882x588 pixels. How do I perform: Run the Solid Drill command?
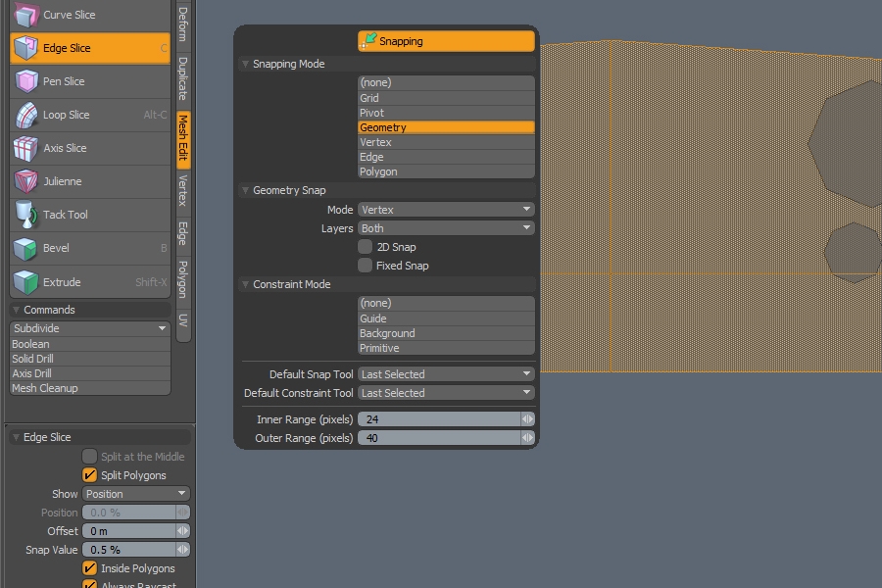(90, 359)
